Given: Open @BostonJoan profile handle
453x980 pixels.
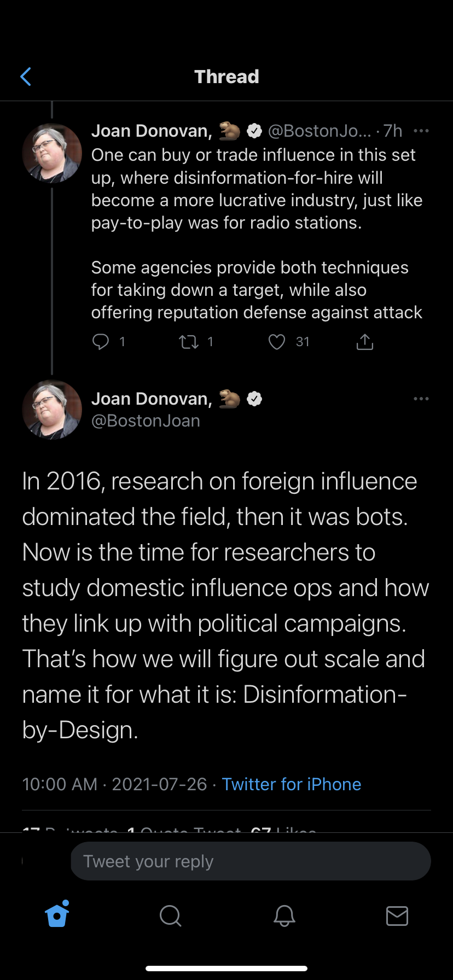Looking at the screenshot, I should [146, 421].
